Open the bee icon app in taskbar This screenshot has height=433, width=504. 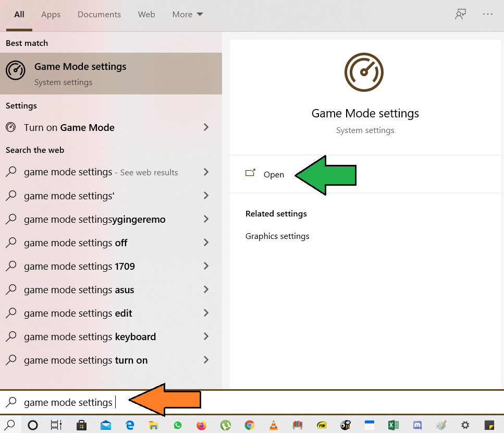click(x=345, y=425)
